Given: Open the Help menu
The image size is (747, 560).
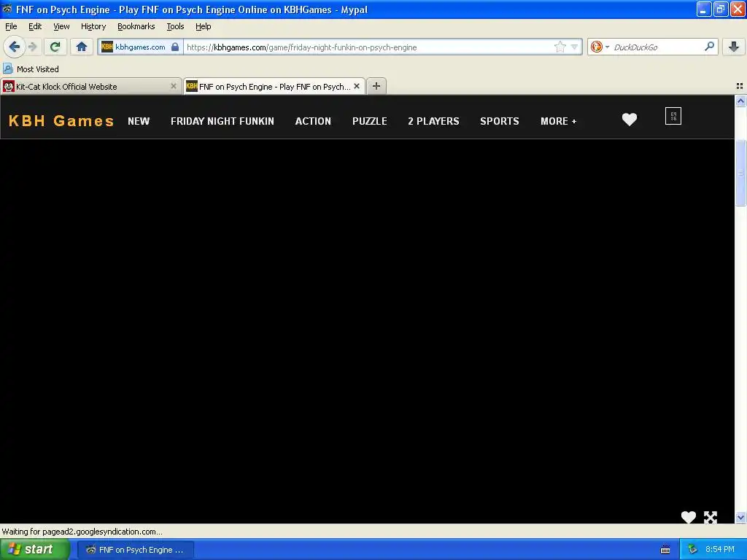Looking at the screenshot, I should coord(204,26).
